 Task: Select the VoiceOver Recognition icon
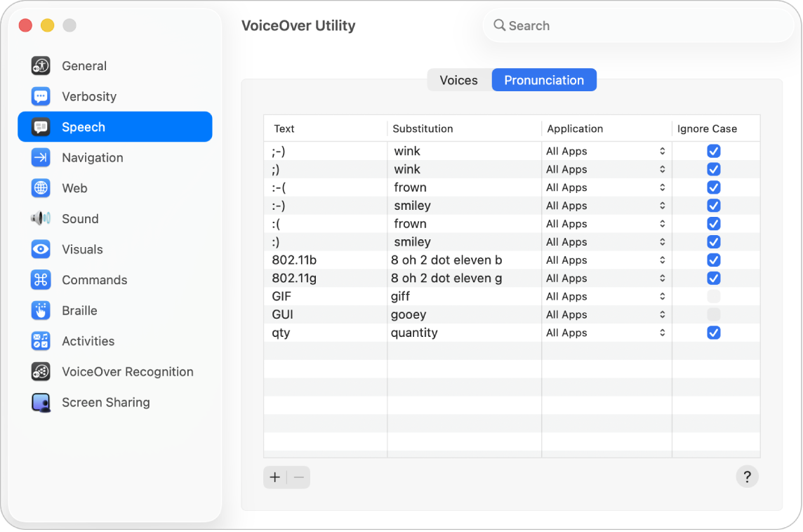40,371
